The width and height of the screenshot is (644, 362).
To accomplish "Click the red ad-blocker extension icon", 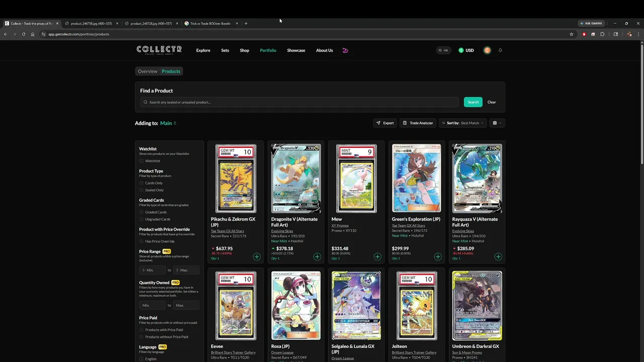I will (584, 34).
